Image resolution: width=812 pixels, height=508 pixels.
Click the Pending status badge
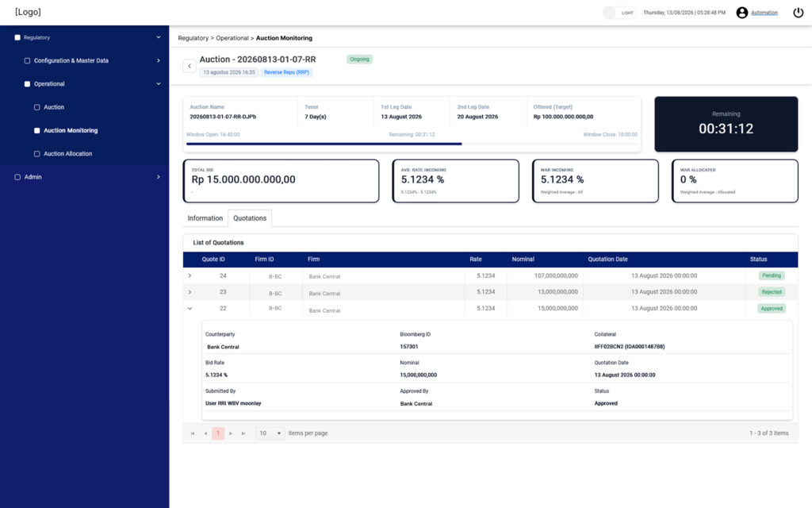771,275
